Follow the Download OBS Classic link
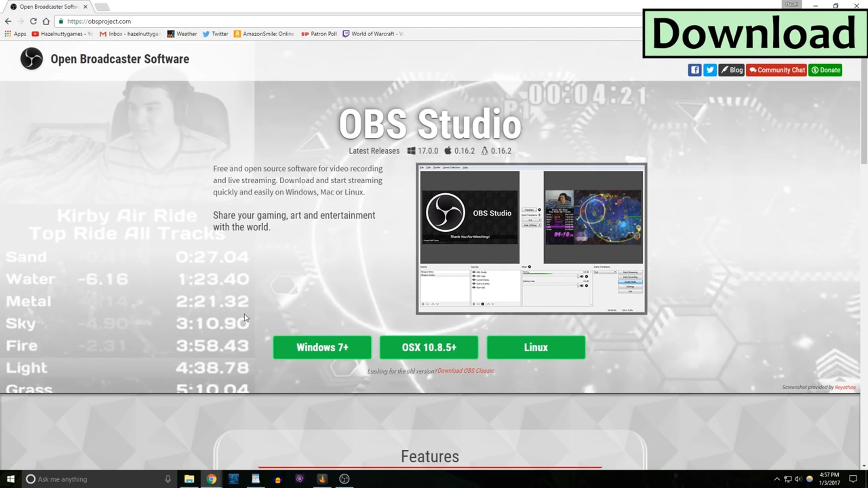The height and width of the screenshot is (488, 868). 466,371
